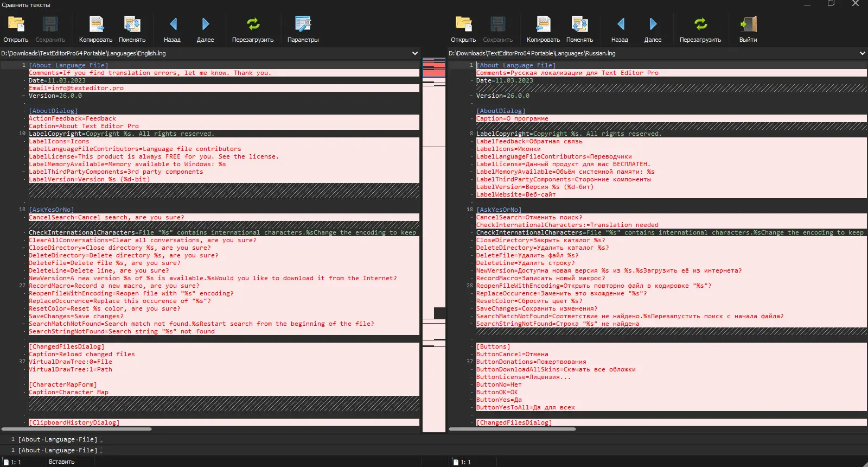868x467 pixels.
Task: Click right pane Copy (Копировать) icon
Action: (x=543, y=25)
